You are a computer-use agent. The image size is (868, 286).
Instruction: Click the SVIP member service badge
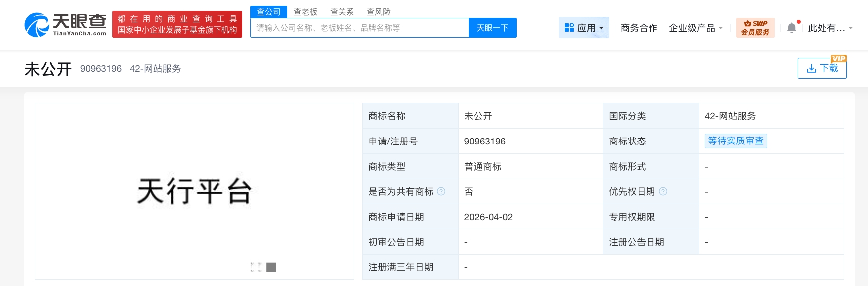(755, 28)
